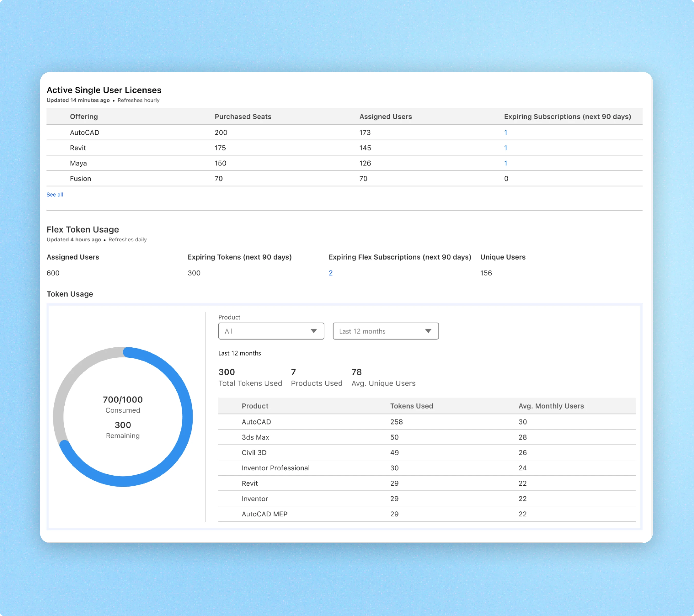Click the Expiring Subscriptions column header
Image resolution: width=694 pixels, height=616 pixels.
[x=567, y=117]
